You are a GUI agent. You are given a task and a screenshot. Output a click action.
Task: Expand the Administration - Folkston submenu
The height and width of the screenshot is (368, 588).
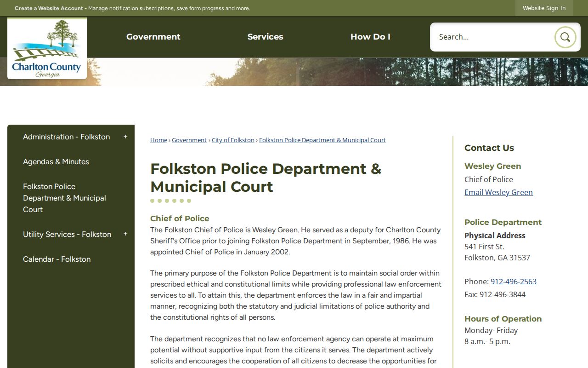coord(125,137)
